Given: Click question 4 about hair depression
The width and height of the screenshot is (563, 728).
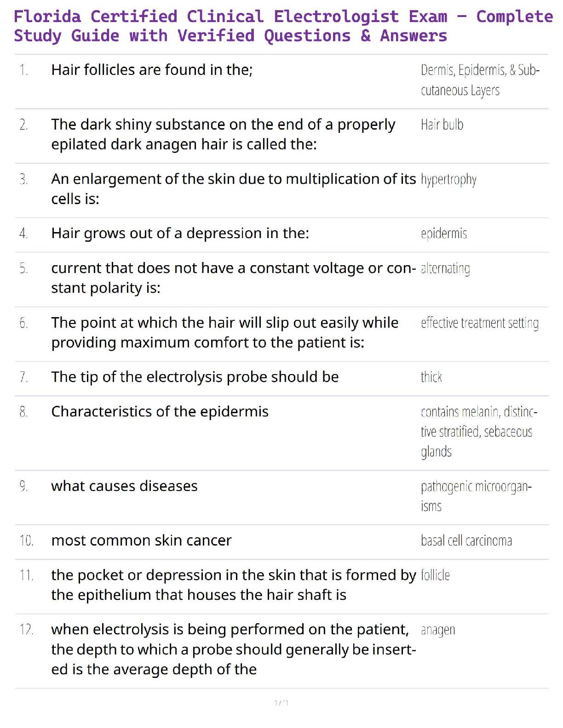Looking at the screenshot, I should coord(180,233).
